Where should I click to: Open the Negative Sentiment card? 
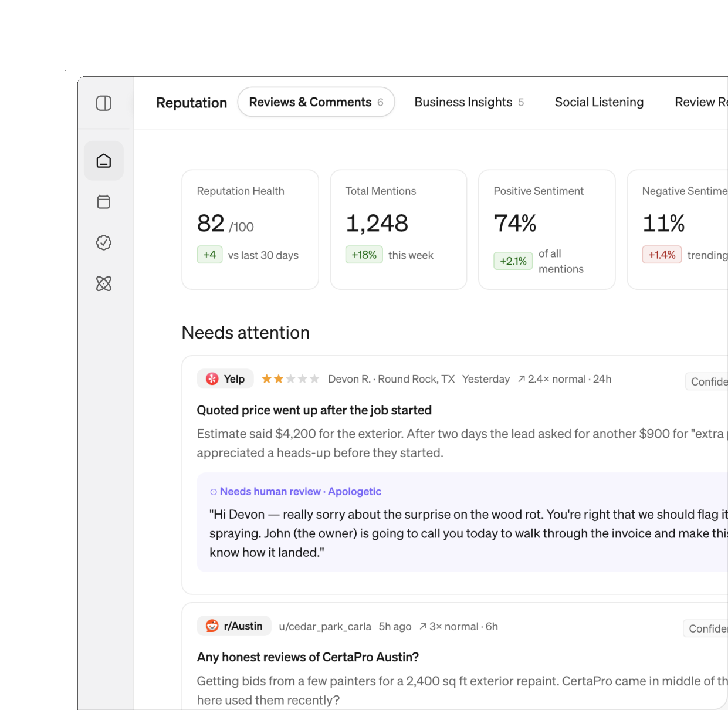tap(678, 229)
